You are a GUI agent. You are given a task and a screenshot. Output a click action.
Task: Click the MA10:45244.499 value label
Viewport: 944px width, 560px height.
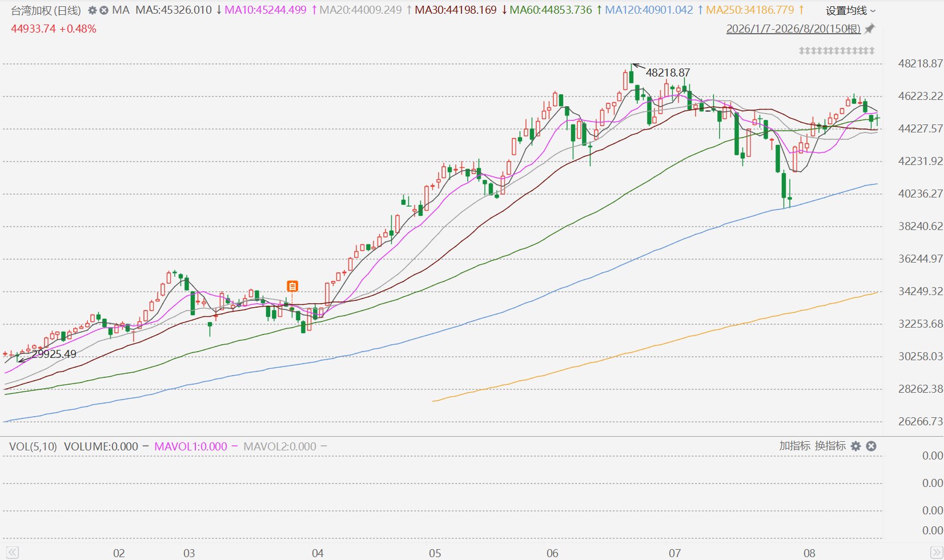(x=266, y=10)
